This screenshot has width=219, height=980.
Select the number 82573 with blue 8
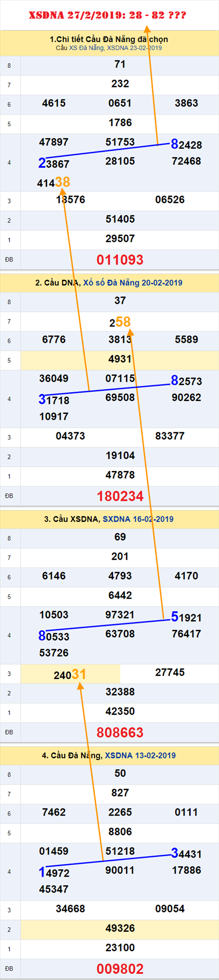tap(186, 381)
